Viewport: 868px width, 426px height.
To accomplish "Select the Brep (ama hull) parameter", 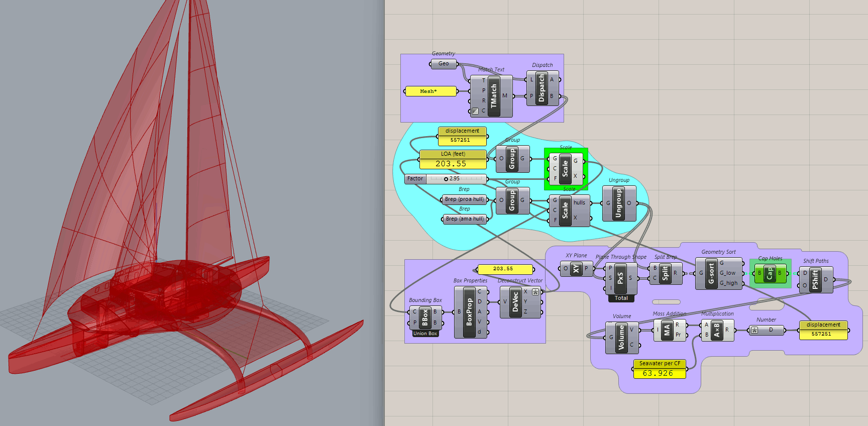I will (x=465, y=219).
